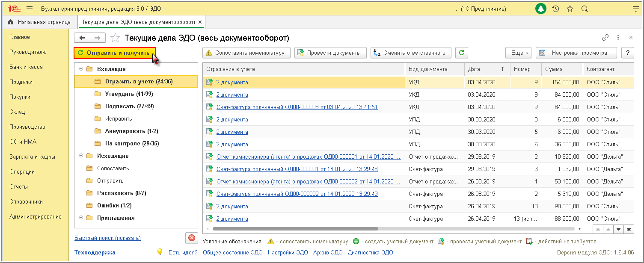
Task: Open Продажи section in sidebar
Action: [x=21, y=82]
